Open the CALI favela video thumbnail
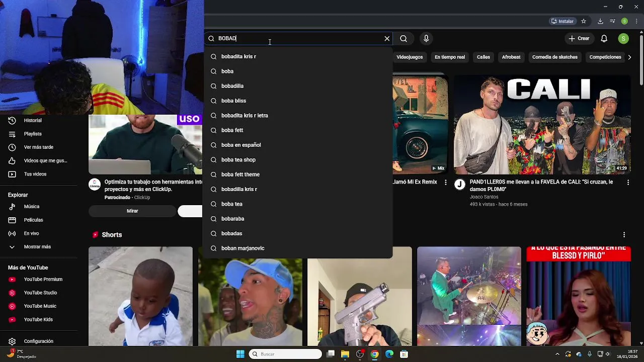 pyautogui.click(x=542, y=125)
